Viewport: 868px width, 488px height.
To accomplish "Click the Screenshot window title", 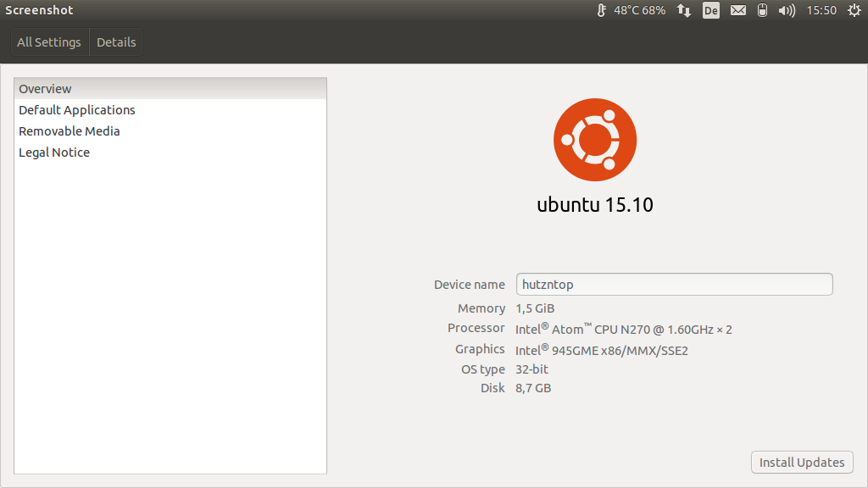I will [39, 10].
